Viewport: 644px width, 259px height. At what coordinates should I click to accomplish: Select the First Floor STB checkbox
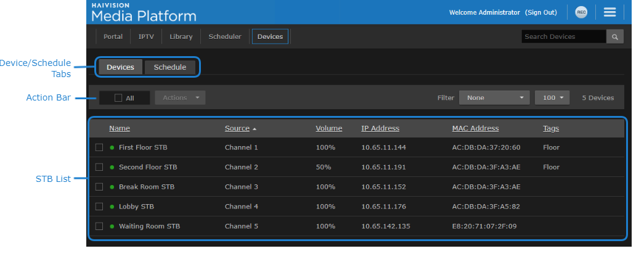pyautogui.click(x=99, y=148)
